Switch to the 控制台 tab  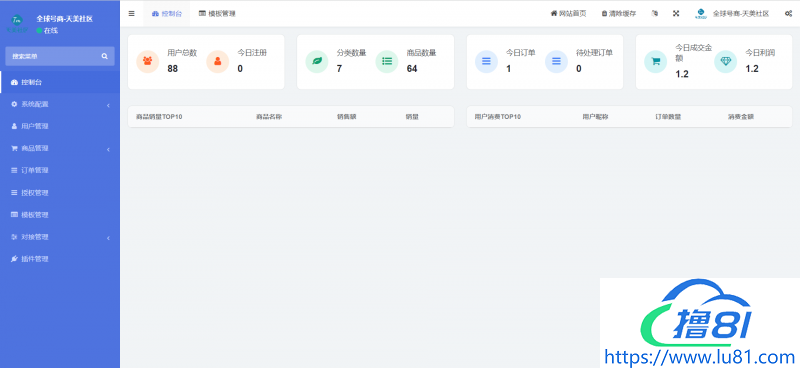click(x=166, y=14)
